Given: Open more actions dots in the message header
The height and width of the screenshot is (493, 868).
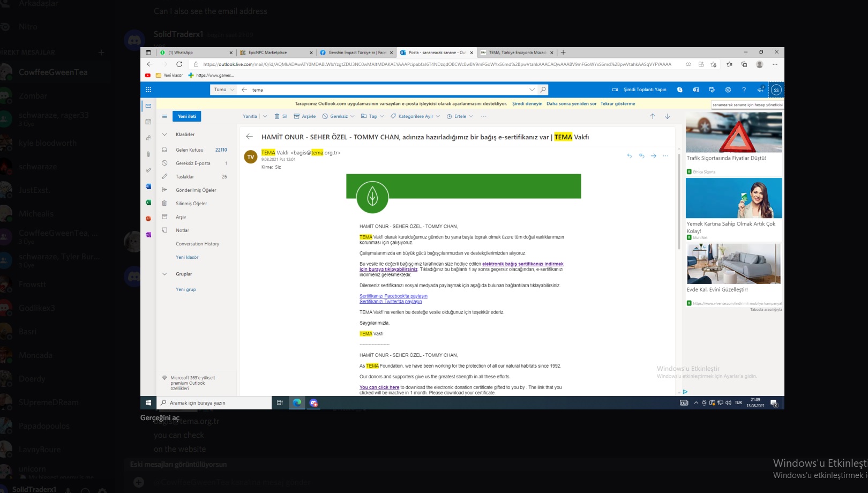Looking at the screenshot, I should pyautogui.click(x=665, y=156).
